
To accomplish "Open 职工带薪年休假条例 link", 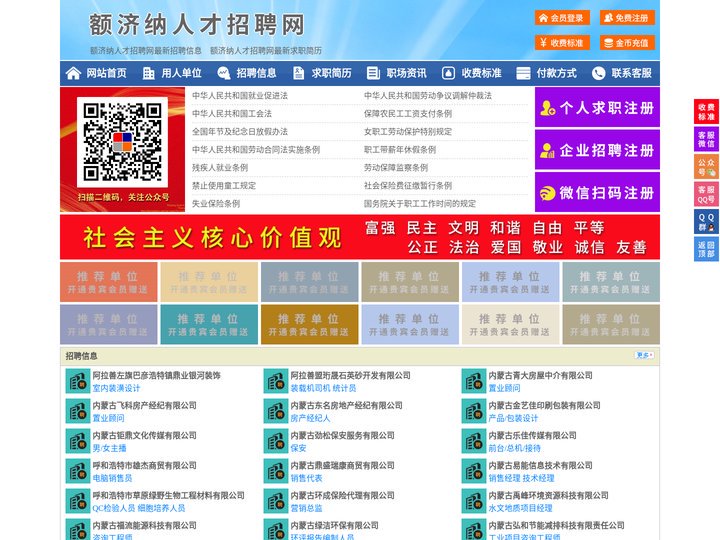I will [399, 150].
